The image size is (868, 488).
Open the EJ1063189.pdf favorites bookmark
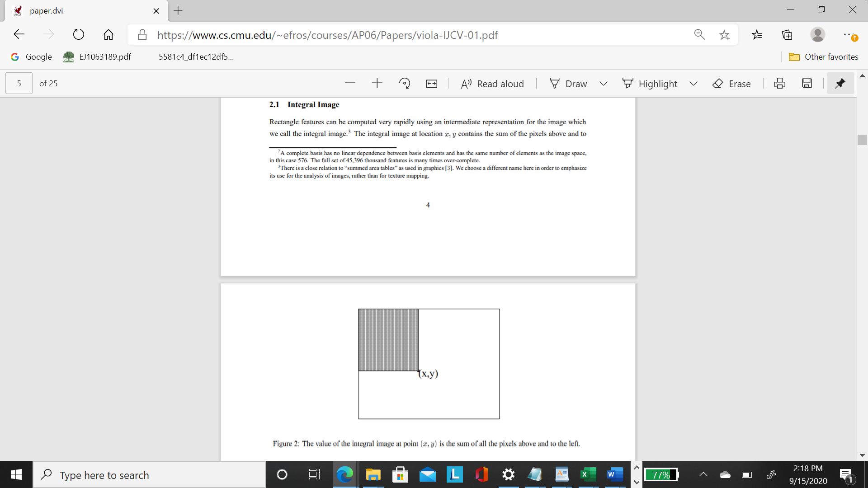tap(98, 57)
